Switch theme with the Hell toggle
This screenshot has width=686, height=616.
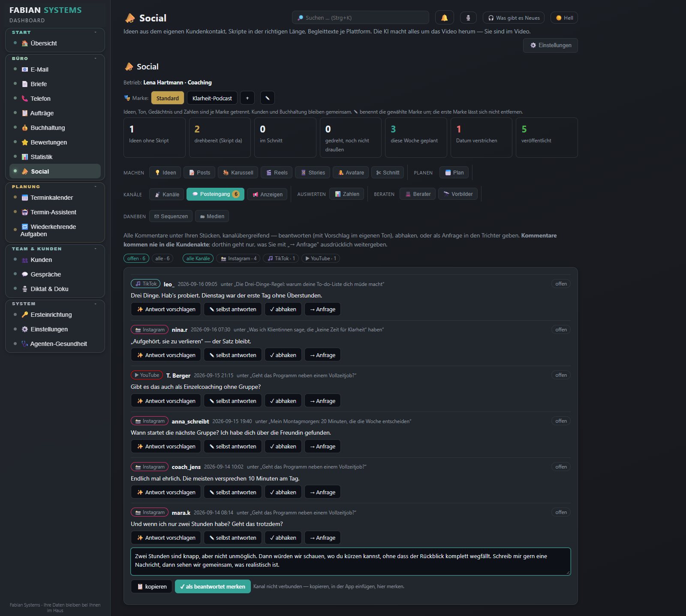tap(564, 18)
